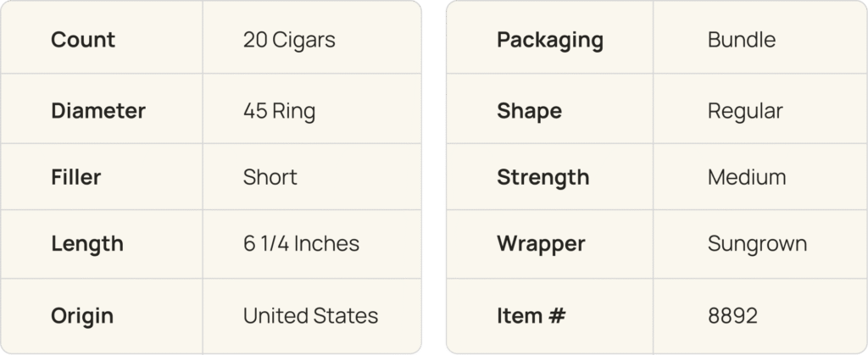Viewport: 868px width, 355px height.
Task: Select the Regular shape value
Action: (745, 111)
